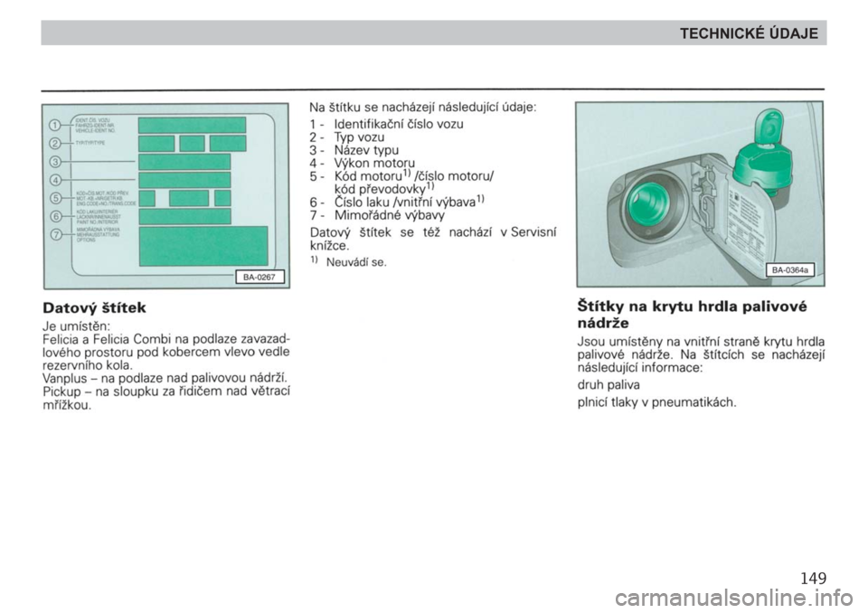
Task: Click the 'druh paliva' line
Action: (x=609, y=385)
